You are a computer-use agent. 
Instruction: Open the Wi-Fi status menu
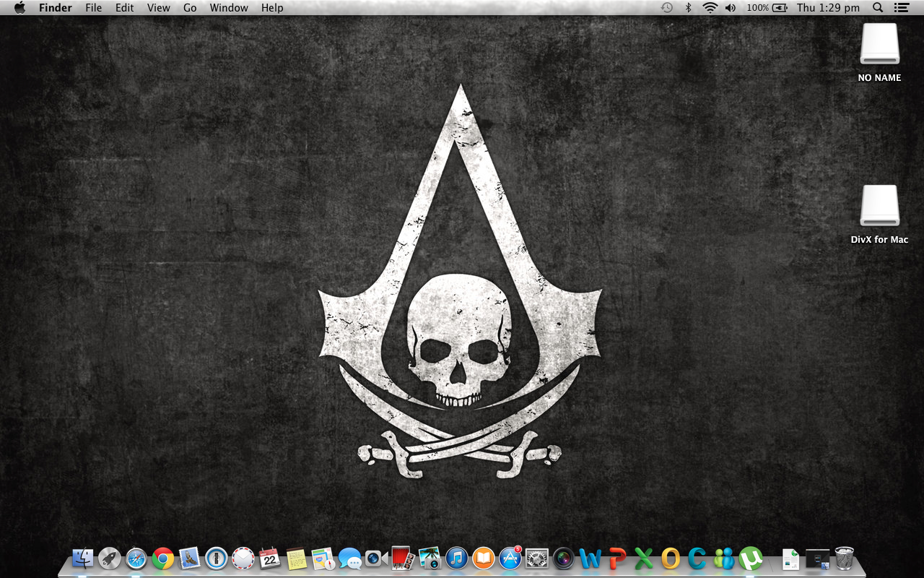pyautogui.click(x=710, y=8)
